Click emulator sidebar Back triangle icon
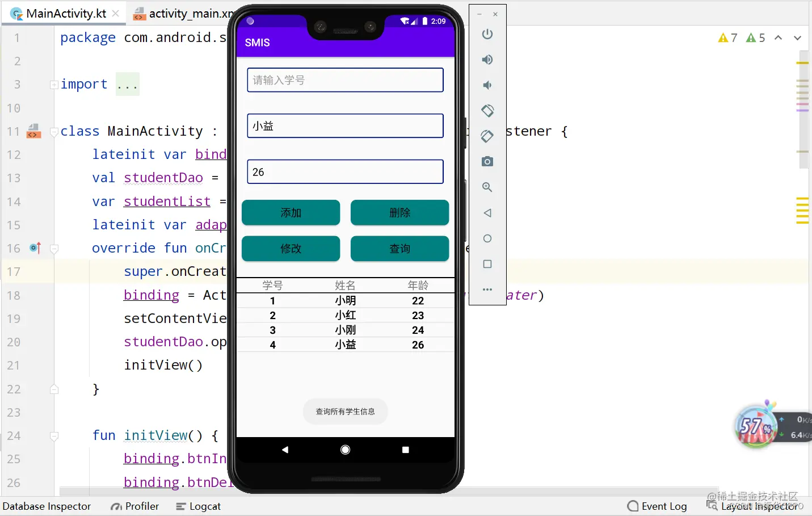Image resolution: width=812 pixels, height=516 pixels. 487,213
